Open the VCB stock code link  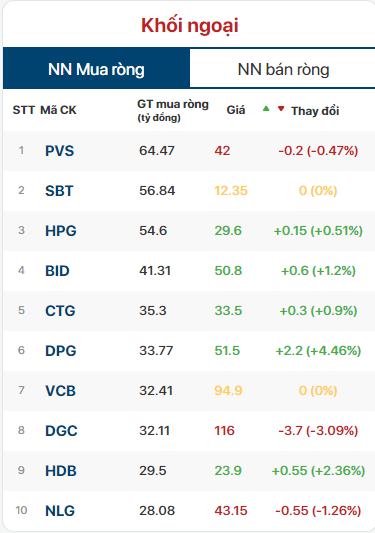click(60, 391)
